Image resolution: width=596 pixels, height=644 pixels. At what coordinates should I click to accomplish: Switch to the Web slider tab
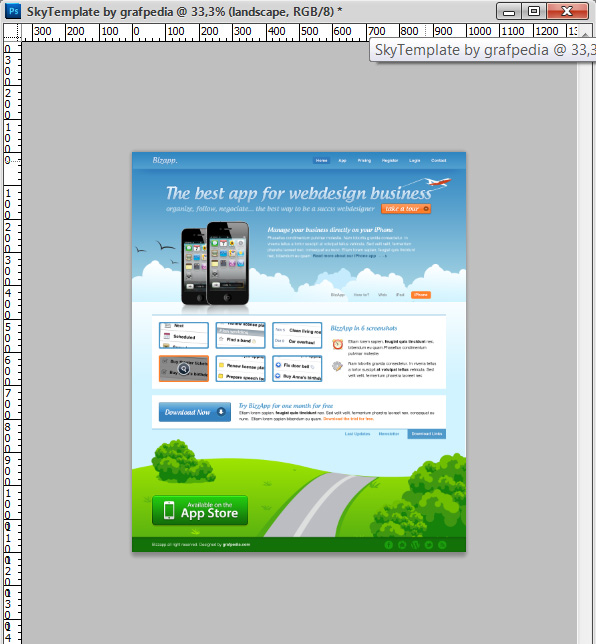click(382, 295)
